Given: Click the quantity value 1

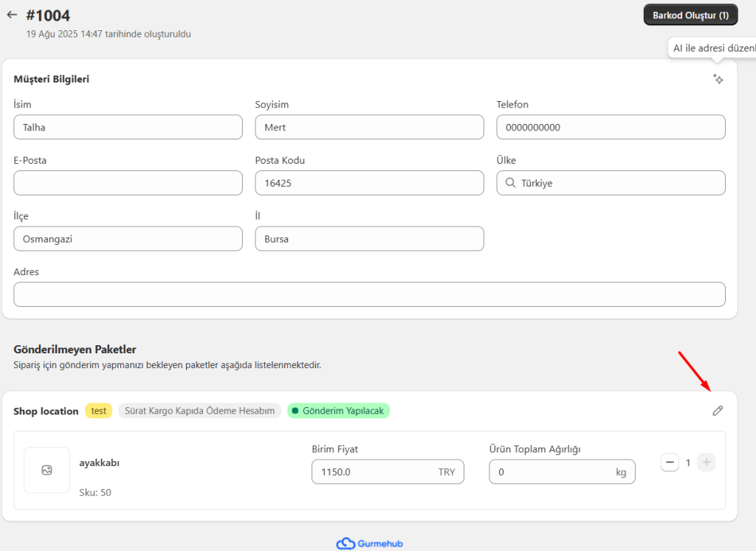Looking at the screenshot, I should (x=688, y=463).
